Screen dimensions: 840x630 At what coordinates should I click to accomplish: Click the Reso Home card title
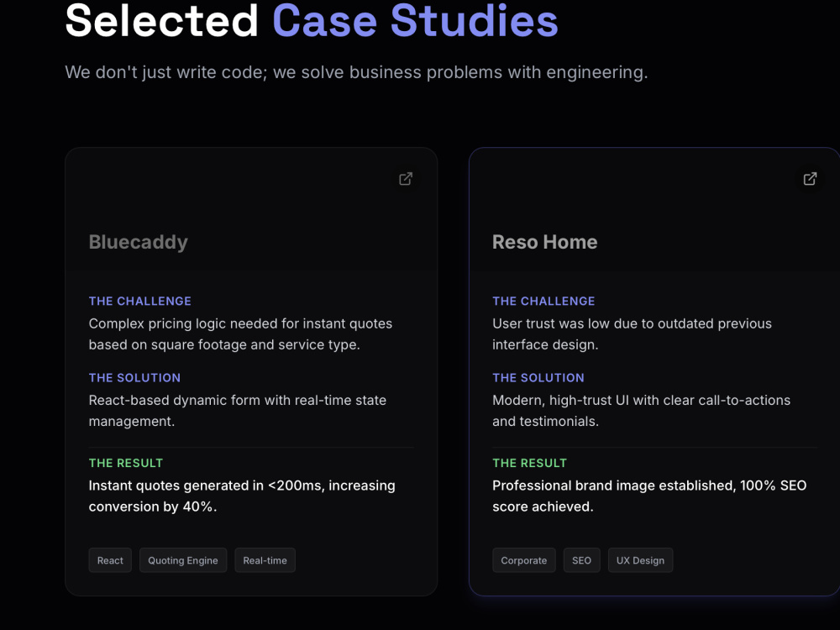click(x=545, y=242)
